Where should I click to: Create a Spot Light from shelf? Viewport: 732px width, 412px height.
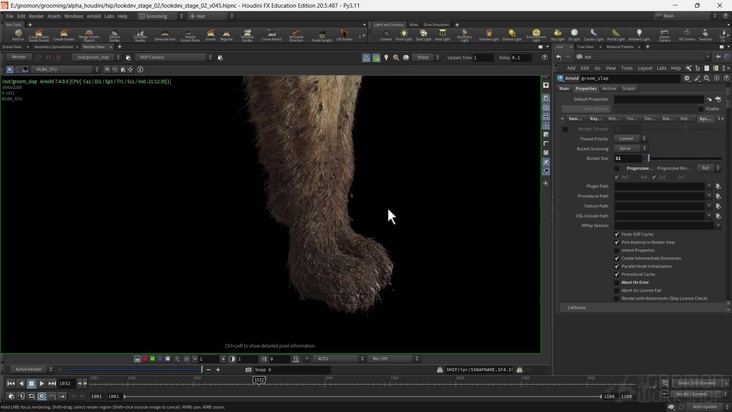coord(423,35)
